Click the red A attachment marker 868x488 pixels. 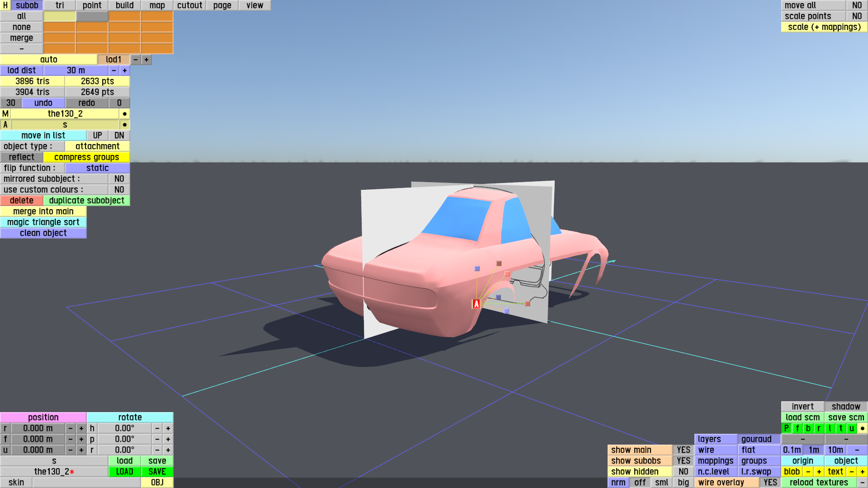pos(476,304)
